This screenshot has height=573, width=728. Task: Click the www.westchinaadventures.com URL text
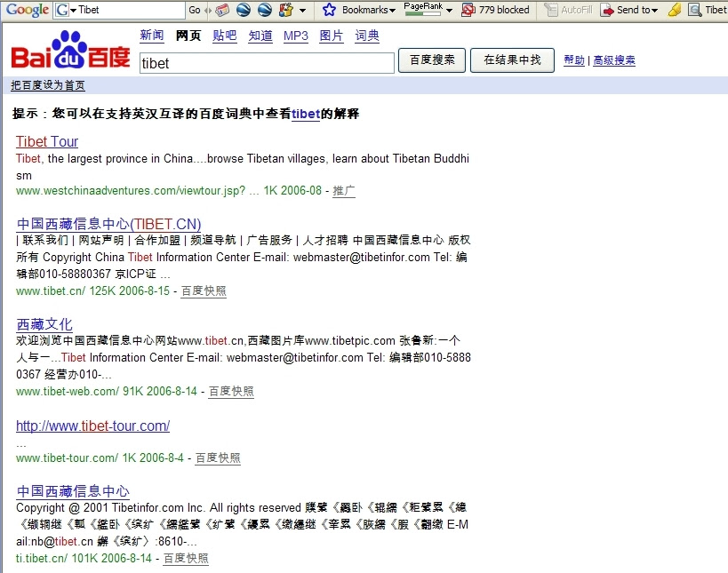point(131,191)
